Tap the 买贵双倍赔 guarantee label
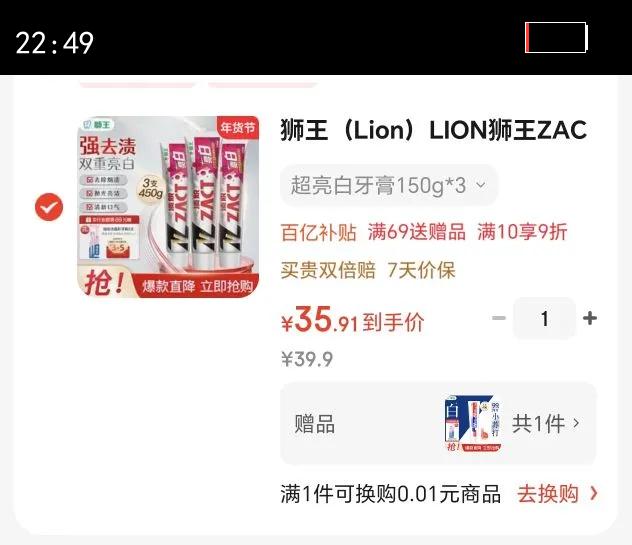632x545 pixels. pos(328,270)
